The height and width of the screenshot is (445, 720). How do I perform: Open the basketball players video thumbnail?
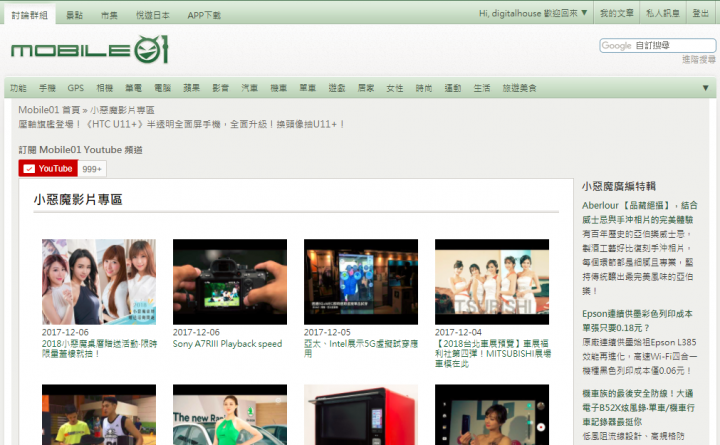(x=99, y=415)
